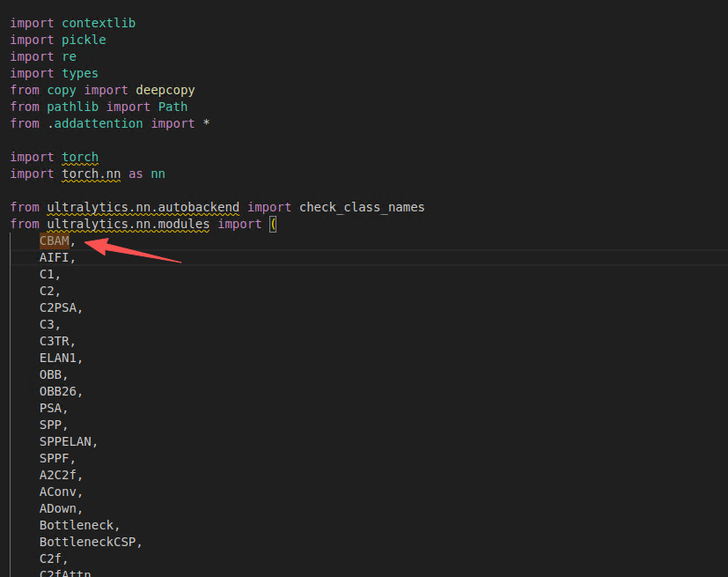Click the AConv import entry
The image size is (728, 577).
point(58,492)
